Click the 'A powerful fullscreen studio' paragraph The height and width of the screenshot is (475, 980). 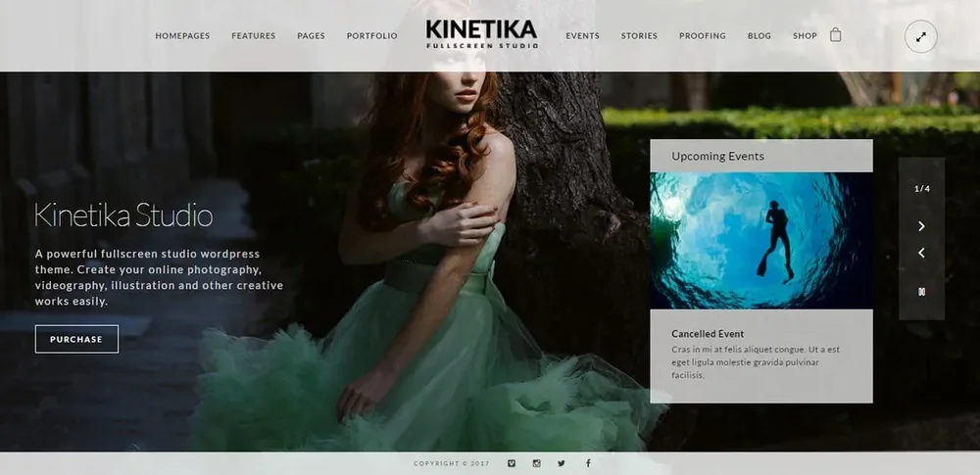click(x=159, y=277)
